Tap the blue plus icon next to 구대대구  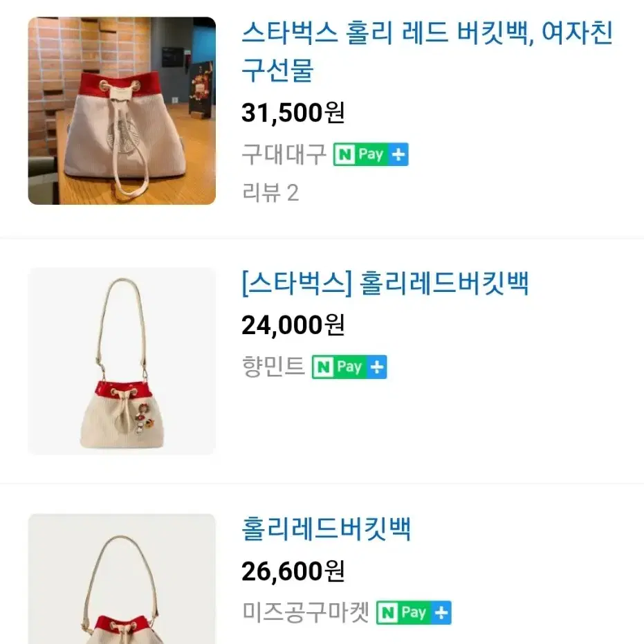pyautogui.click(x=398, y=154)
